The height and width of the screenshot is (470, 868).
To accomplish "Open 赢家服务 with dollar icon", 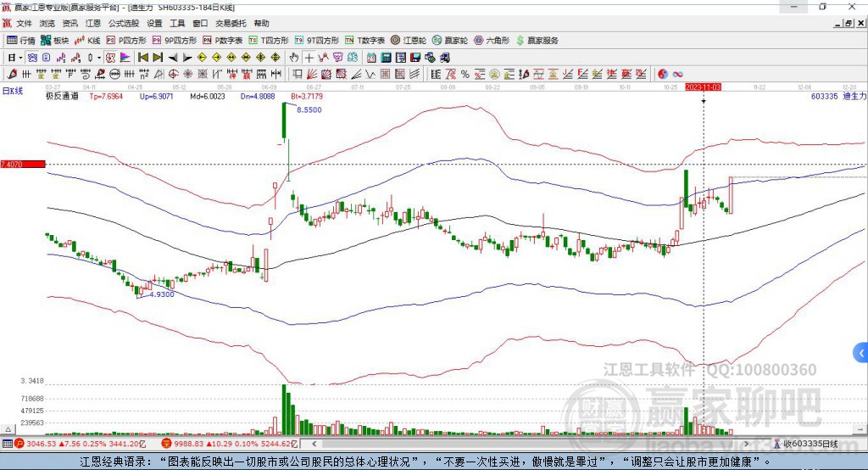I will [x=537, y=41].
